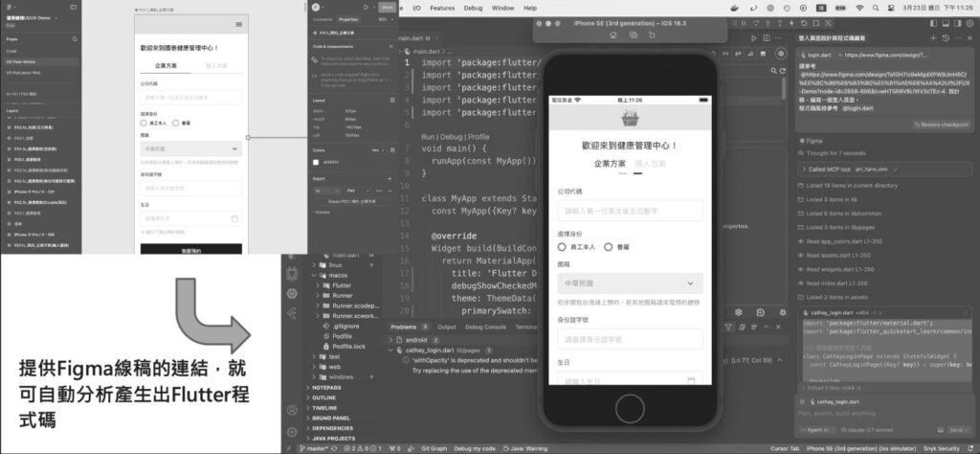The image size is (980, 454).
Task: Click the Figma Share button
Action: (x=388, y=8)
